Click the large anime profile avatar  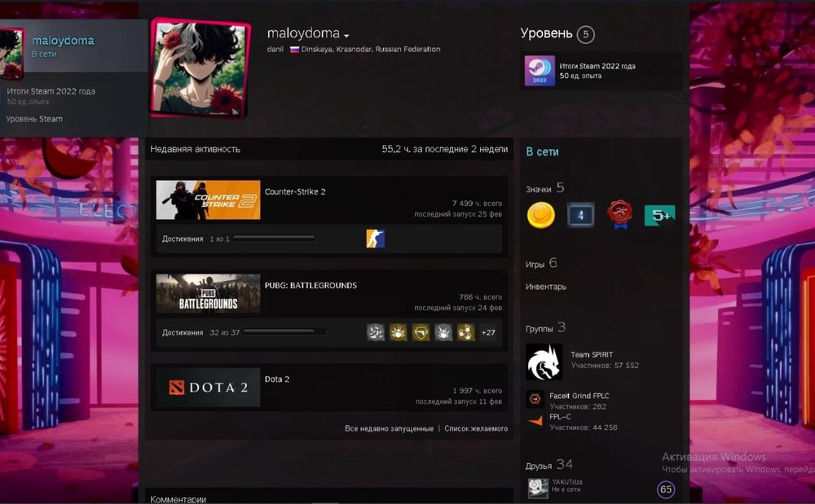[x=200, y=68]
